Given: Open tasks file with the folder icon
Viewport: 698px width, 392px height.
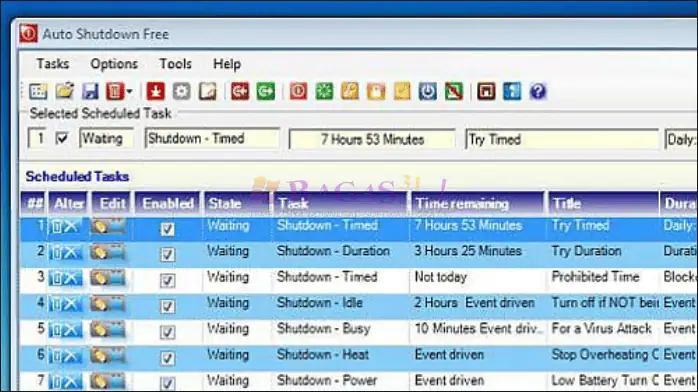Looking at the screenshot, I should (65, 91).
